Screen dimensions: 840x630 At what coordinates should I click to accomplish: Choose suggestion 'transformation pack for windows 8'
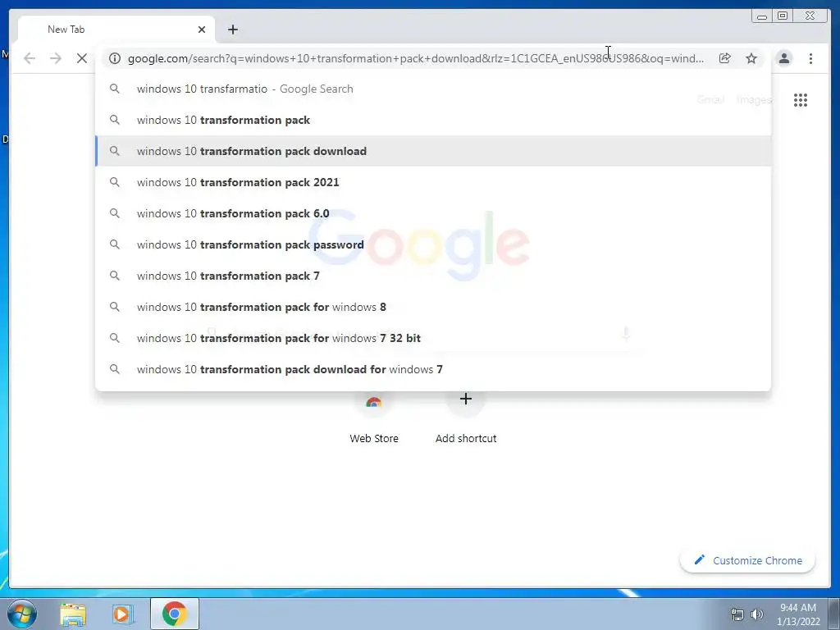coord(433,307)
